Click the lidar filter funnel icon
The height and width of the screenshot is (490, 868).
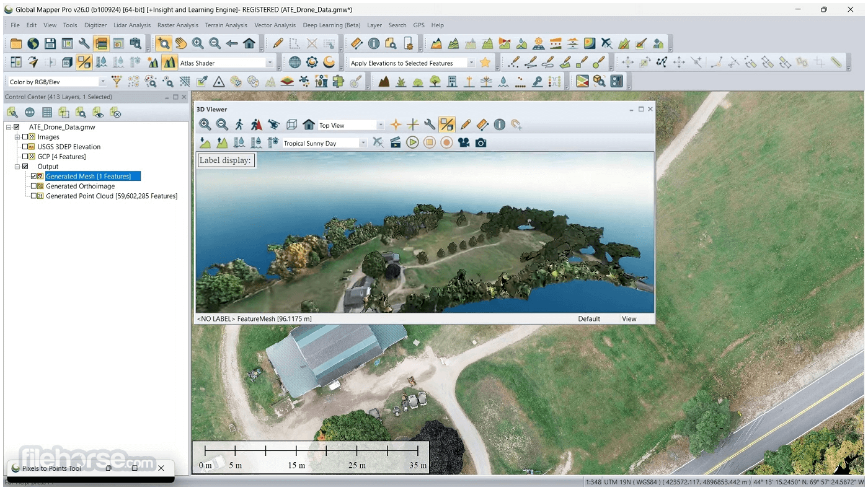click(x=116, y=81)
